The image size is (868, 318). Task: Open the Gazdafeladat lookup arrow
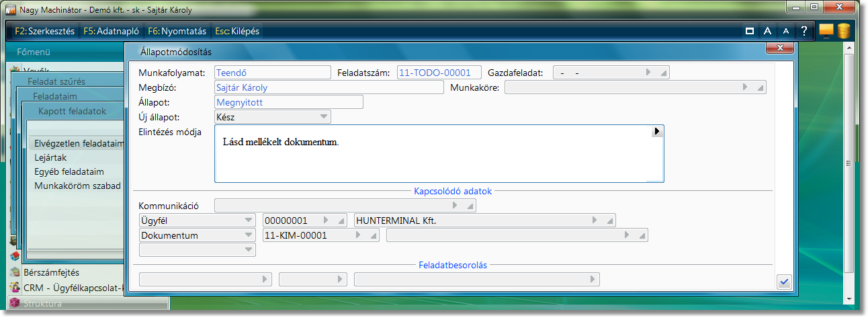pyautogui.click(x=648, y=73)
